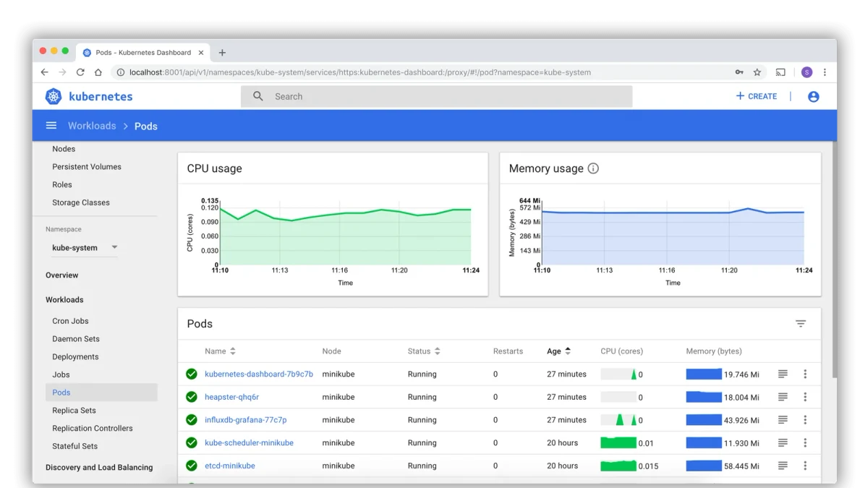Click the CPU bar for etcd-minikube

coord(618,466)
